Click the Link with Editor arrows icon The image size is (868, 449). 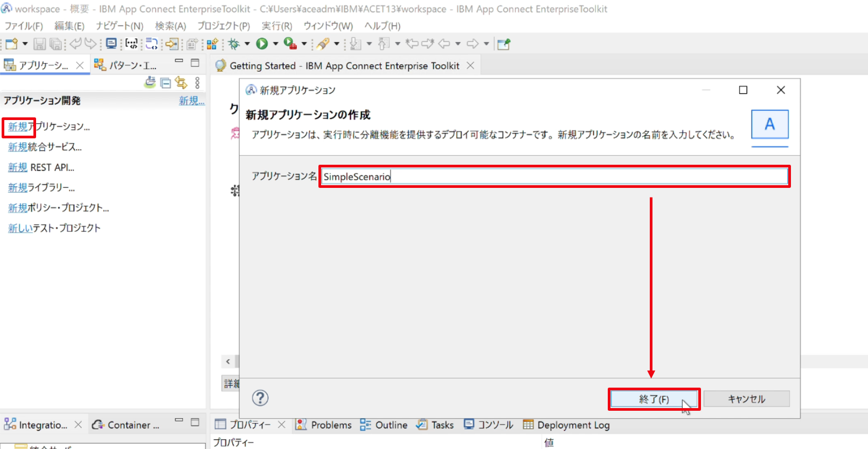(x=181, y=82)
